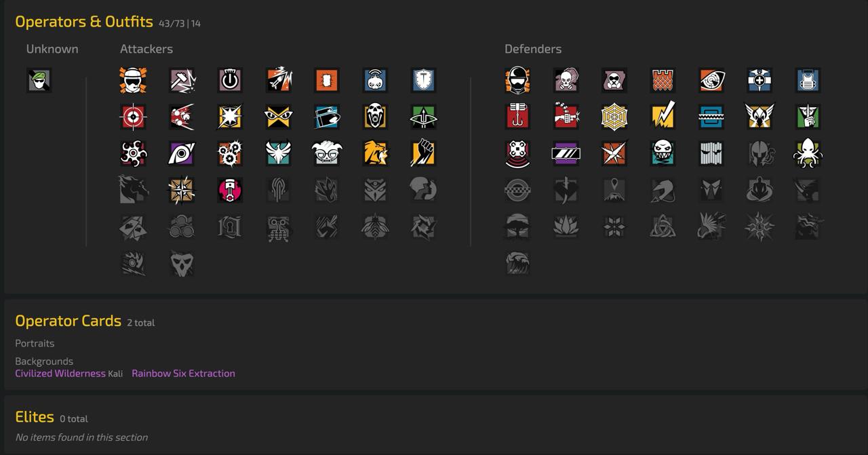Select the Pulse eye sensor icon

click(x=711, y=80)
